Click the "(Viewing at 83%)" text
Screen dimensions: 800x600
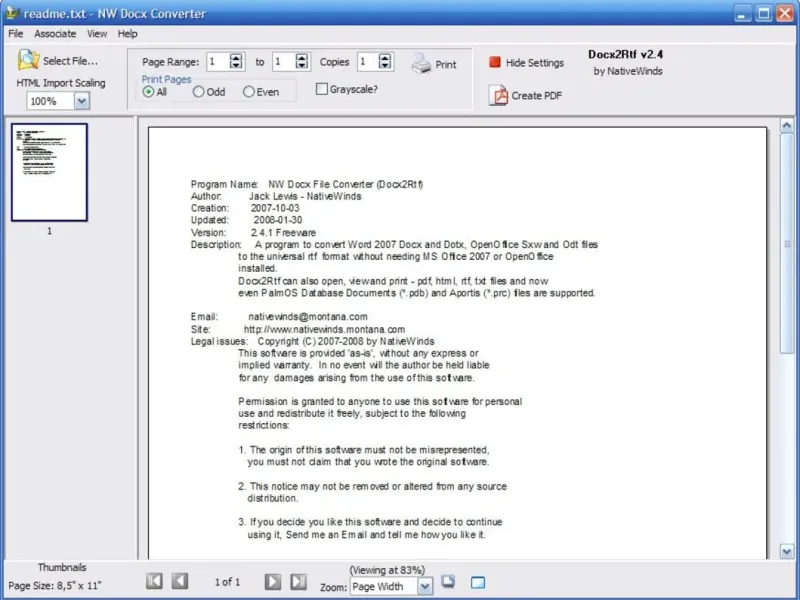[x=387, y=570]
